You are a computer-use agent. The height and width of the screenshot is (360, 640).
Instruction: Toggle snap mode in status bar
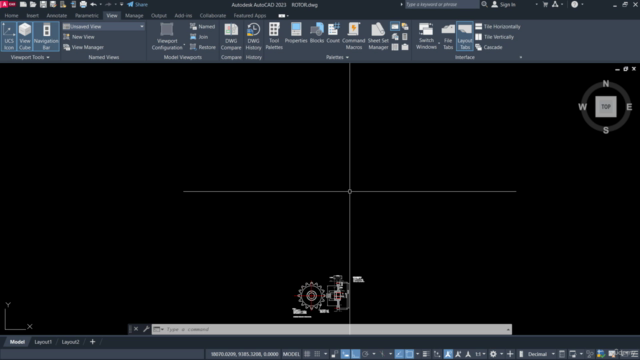coord(317,354)
